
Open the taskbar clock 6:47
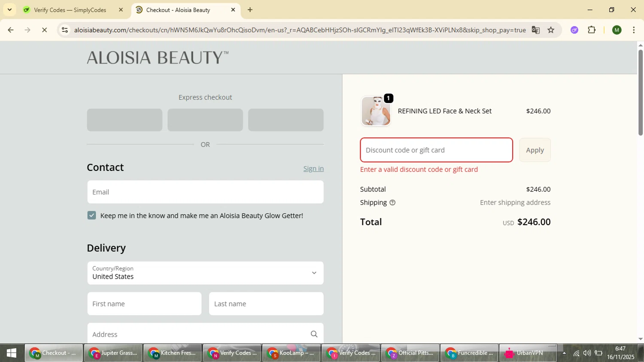tap(620, 353)
